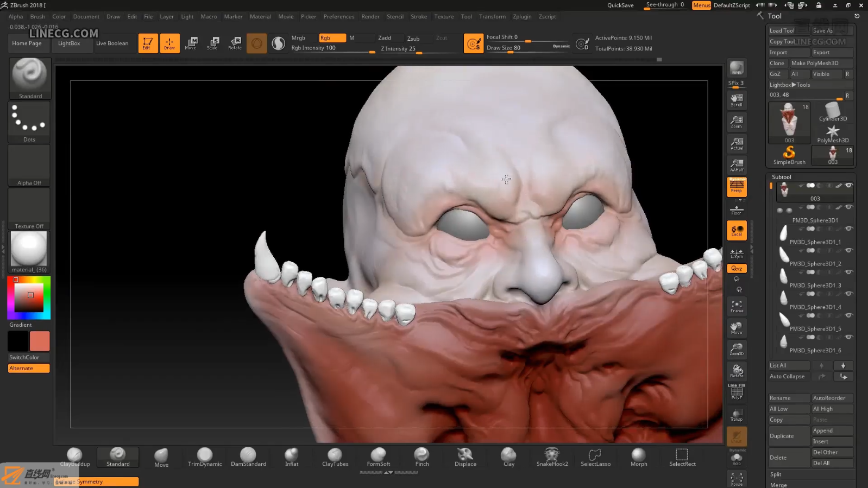This screenshot has width=868, height=488.
Task: Select the ClayTubes brush
Action: [x=335, y=457]
